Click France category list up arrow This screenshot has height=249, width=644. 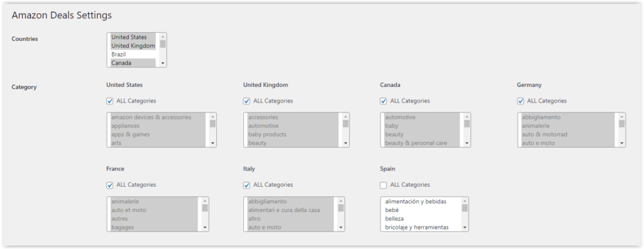point(204,201)
